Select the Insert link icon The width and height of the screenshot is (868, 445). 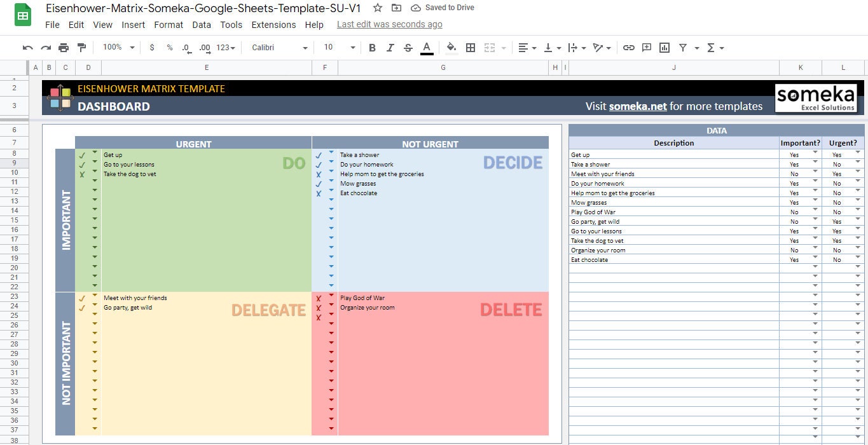(629, 48)
